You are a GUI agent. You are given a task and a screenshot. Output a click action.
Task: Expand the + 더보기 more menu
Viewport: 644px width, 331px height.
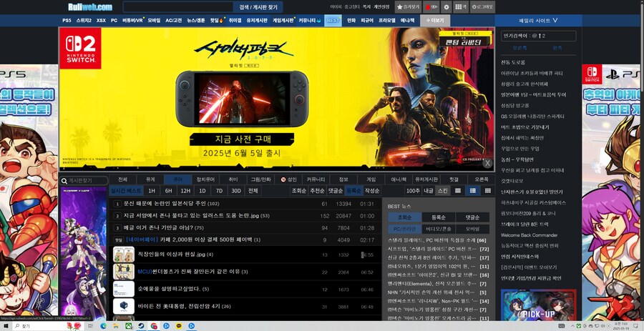pos(435,21)
